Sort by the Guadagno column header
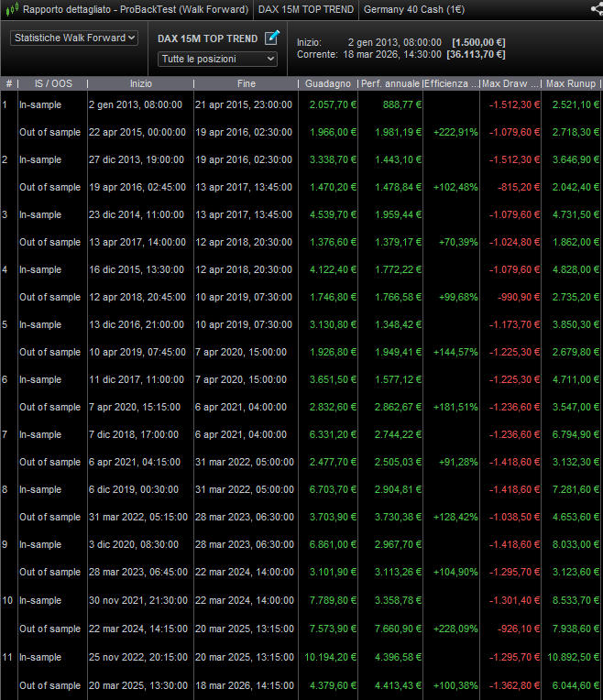The width and height of the screenshot is (603, 700). pyautogui.click(x=329, y=83)
